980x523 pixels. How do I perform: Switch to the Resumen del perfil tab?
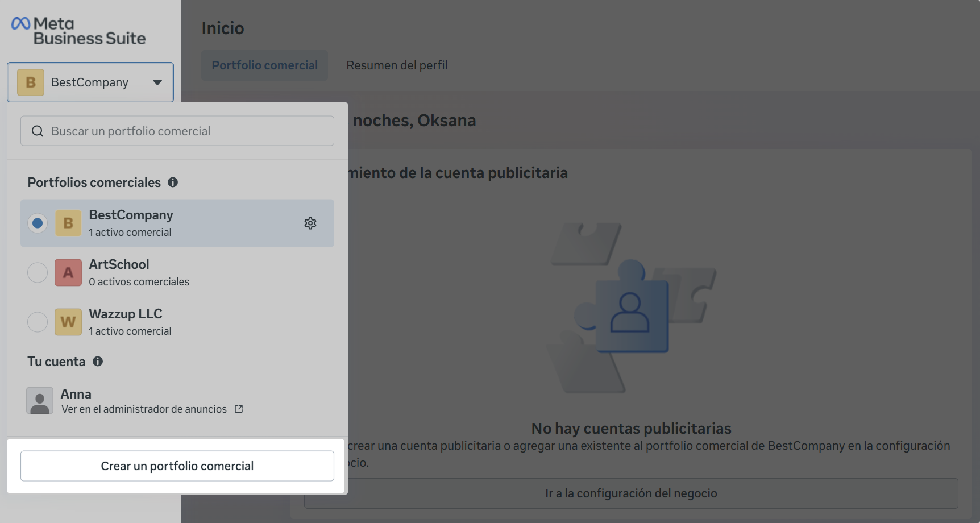[397, 65]
